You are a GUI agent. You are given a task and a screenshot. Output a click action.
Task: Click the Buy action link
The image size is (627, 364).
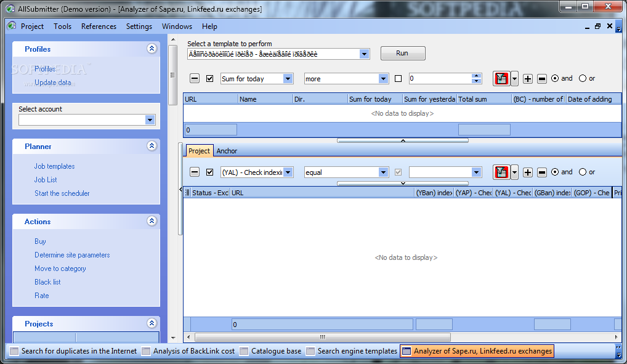point(40,241)
